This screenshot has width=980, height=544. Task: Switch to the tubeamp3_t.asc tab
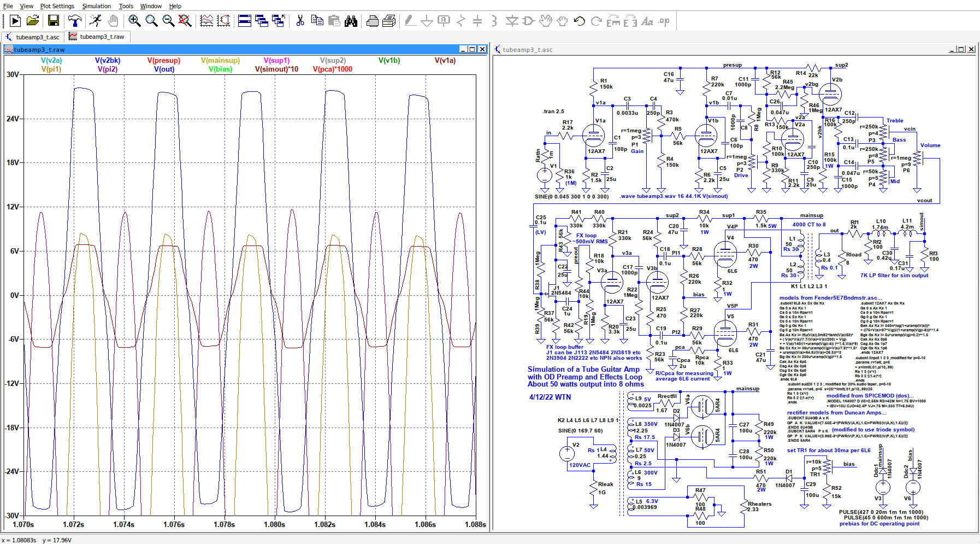[33, 37]
